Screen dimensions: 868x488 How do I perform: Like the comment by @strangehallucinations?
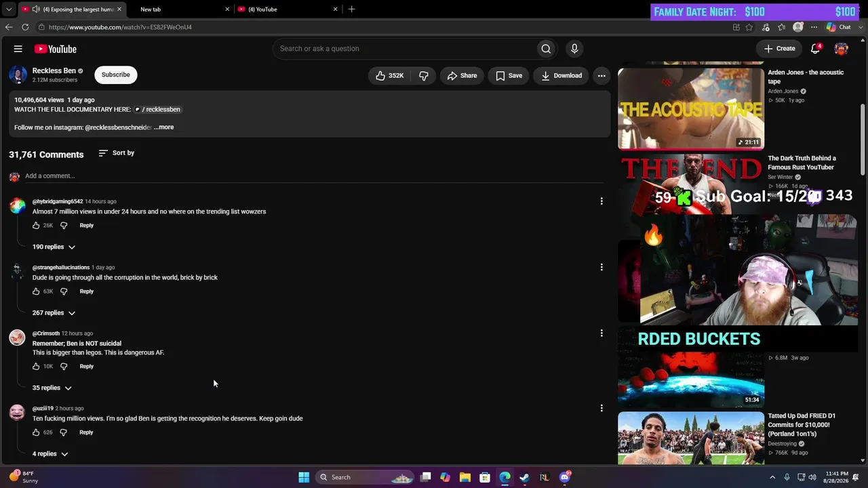(x=36, y=291)
